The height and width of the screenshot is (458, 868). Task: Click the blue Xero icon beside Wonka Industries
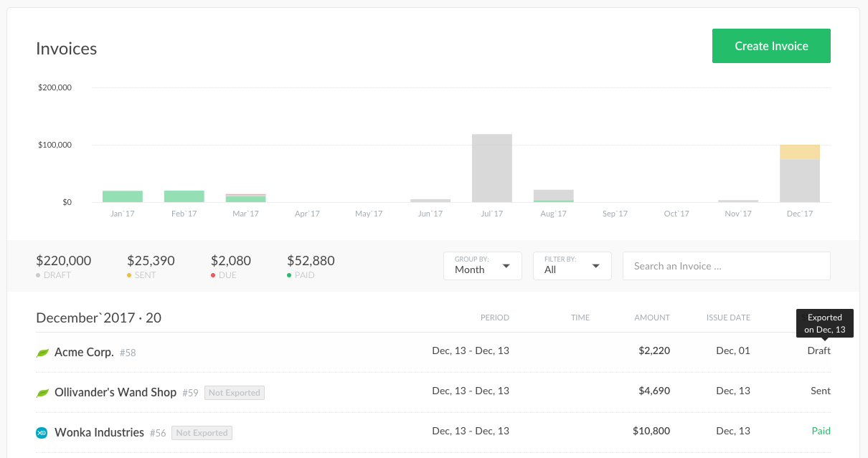[x=42, y=433]
